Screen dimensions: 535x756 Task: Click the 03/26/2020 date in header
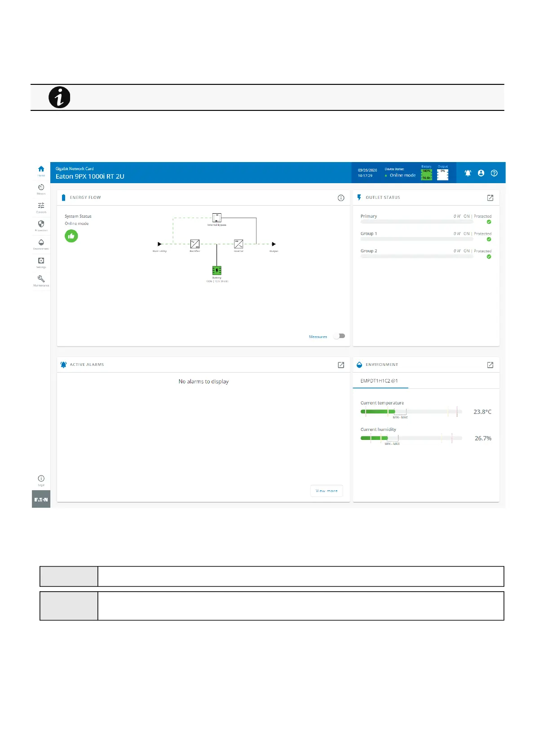click(367, 170)
